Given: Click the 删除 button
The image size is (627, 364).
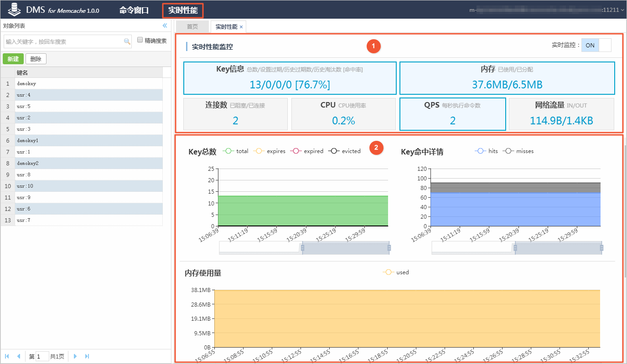Looking at the screenshot, I should 36,59.
